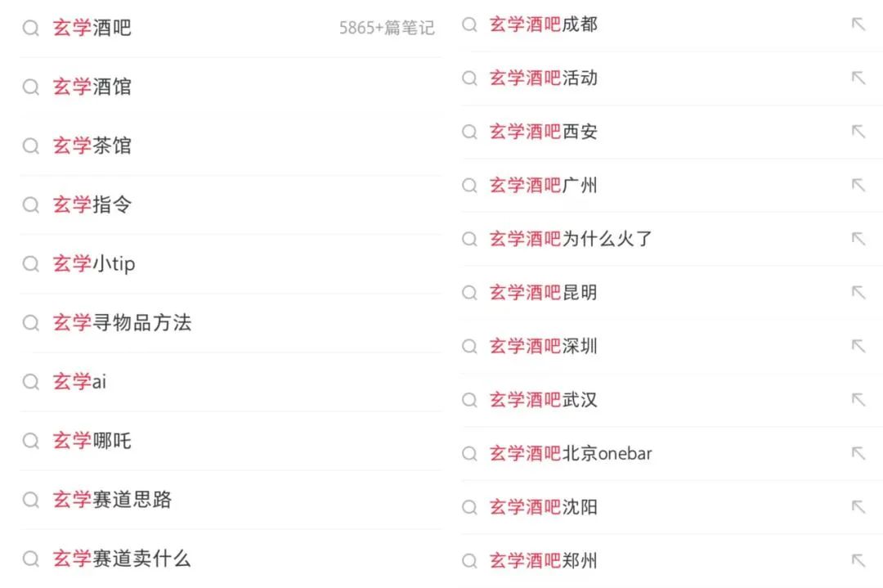This screenshot has width=883, height=588.
Task: Tap the arrow icon for 玄学酒吧郑州
Action: 858,561
